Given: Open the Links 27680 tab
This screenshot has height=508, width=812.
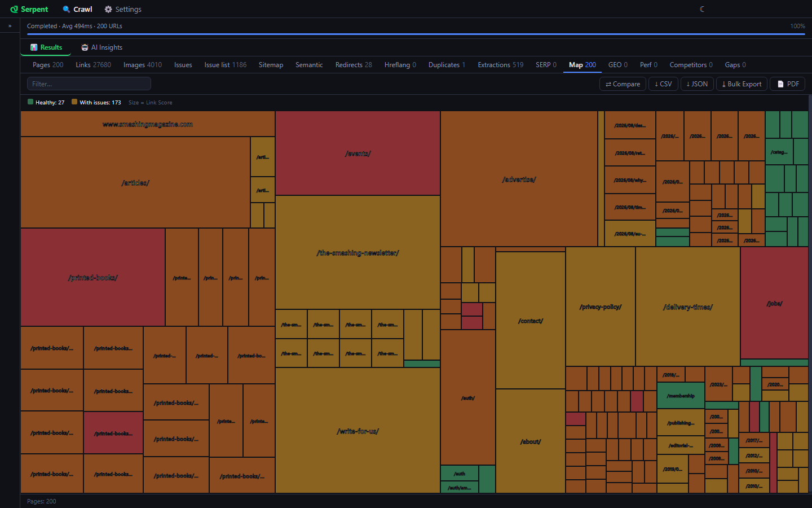Looking at the screenshot, I should [94, 65].
